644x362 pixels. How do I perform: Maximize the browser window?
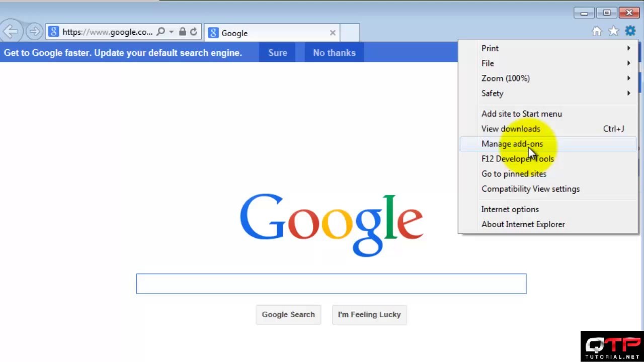point(607,13)
